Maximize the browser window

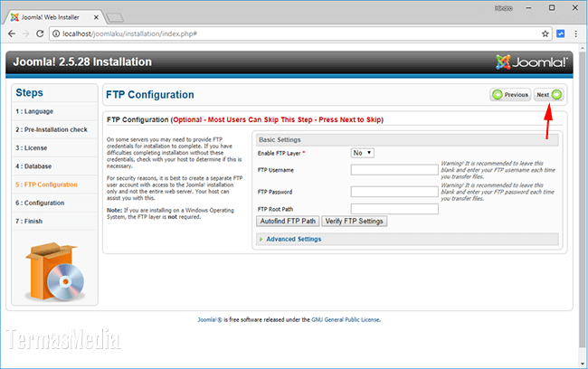tap(552, 8)
